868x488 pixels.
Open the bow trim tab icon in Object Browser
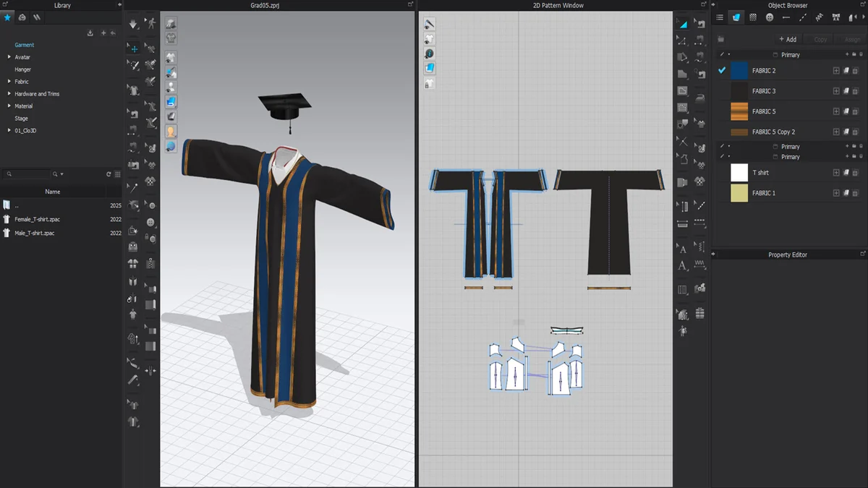[836, 17]
